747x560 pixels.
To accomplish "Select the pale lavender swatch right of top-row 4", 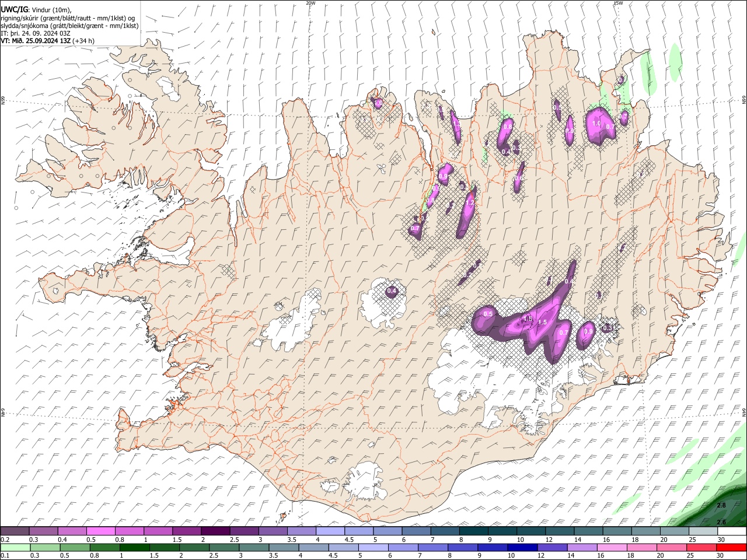I will pyautogui.click(x=330, y=531).
